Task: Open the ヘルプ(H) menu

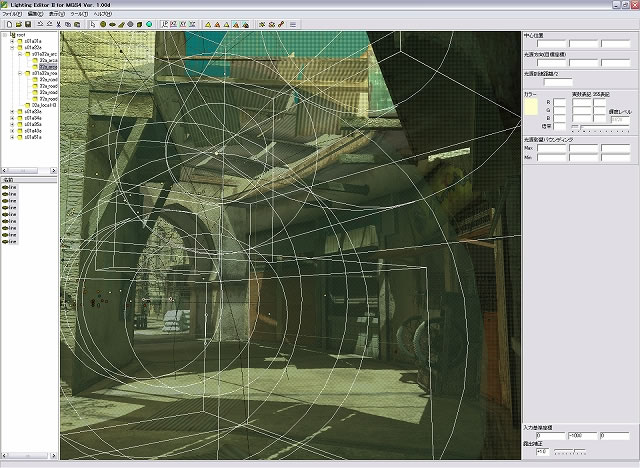Action: tap(101, 14)
